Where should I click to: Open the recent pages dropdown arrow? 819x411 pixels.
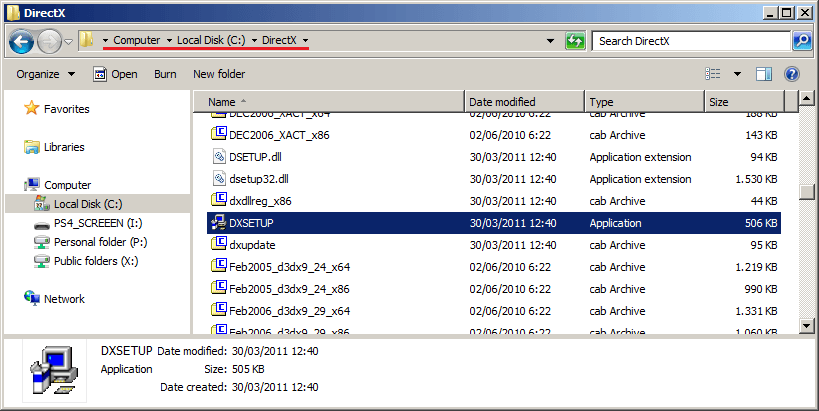(x=68, y=42)
